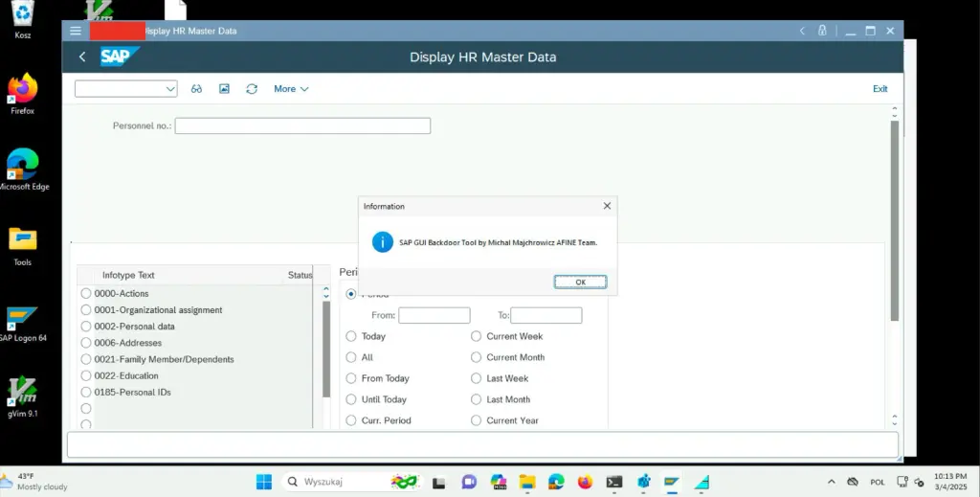
Task: Select the gVim 9.1 desktop shortcut
Action: click(x=23, y=397)
